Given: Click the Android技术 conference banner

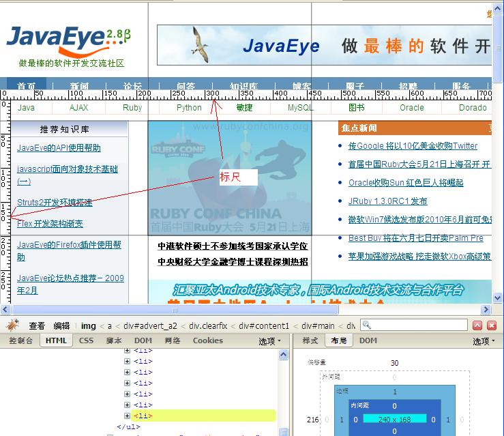Looking at the screenshot, I should pyautogui.click(x=320, y=291).
